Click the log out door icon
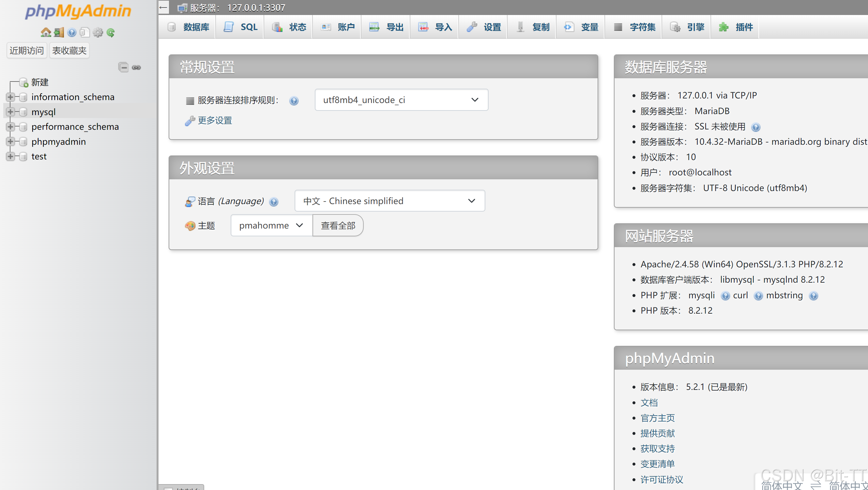This screenshot has height=490, width=868. [x=59, y=32]
